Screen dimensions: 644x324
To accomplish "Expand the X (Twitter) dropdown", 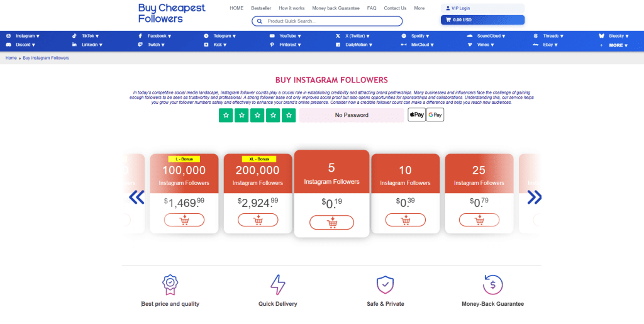I will coord(357,36).
